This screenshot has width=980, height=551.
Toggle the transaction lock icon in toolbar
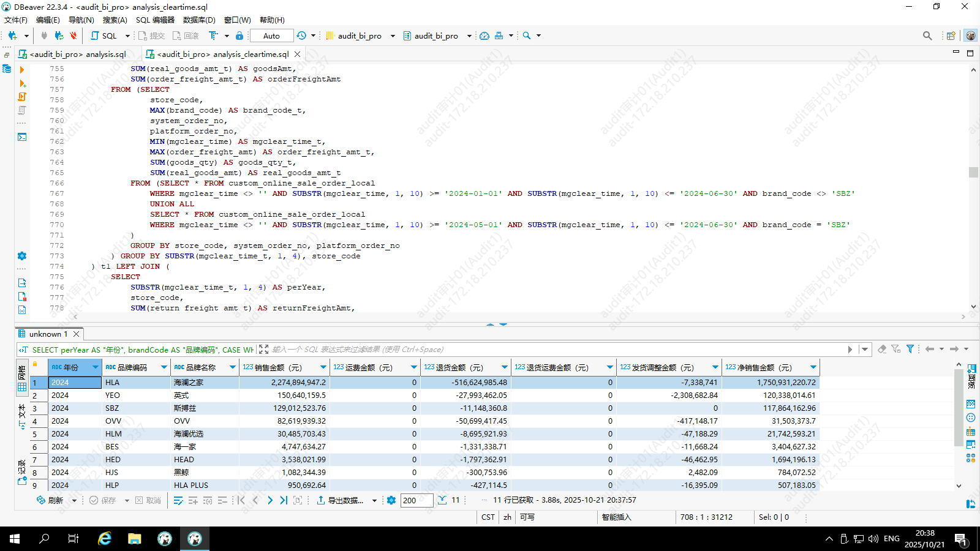pyautogui.click(x=239, y=36)
